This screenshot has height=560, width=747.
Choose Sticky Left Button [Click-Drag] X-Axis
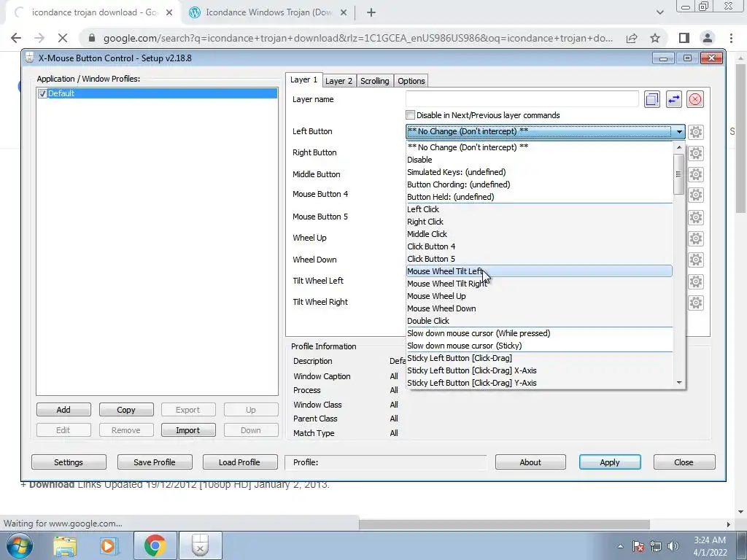(539, 370)
